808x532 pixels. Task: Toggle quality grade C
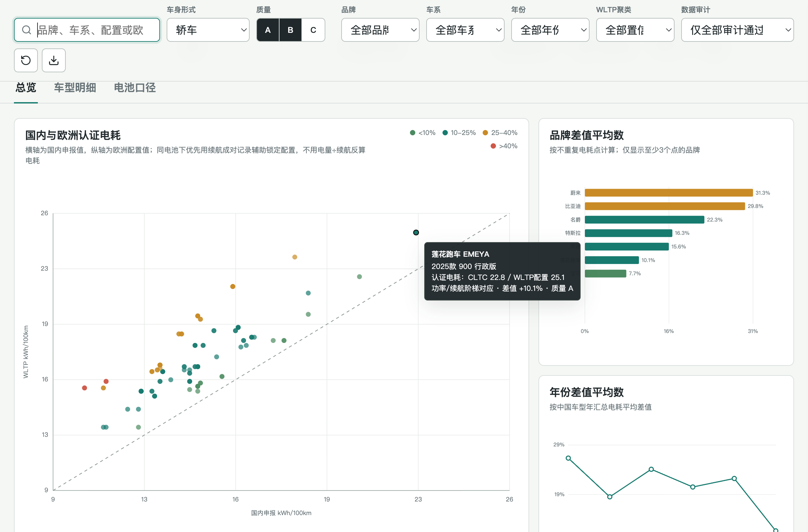[x=313, y=30]
